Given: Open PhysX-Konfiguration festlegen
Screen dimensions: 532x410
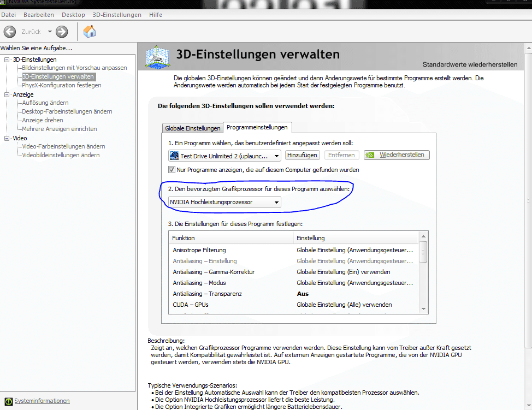Looking at the screenshot, I should [61, 85].
